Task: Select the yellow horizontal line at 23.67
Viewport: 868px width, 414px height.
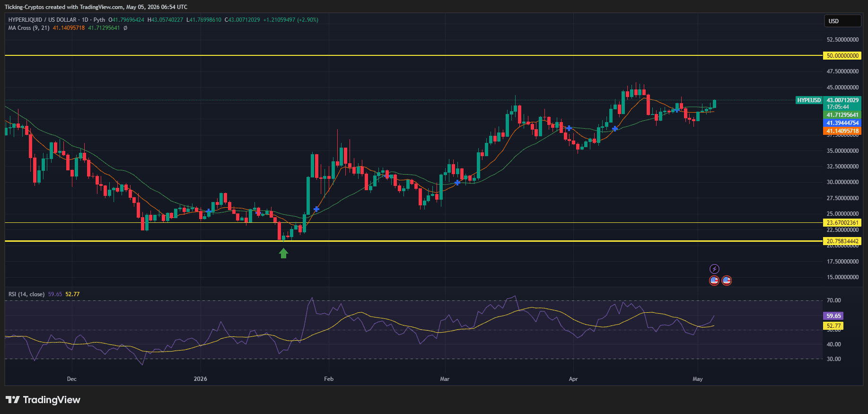Action: tap(414, 222)
